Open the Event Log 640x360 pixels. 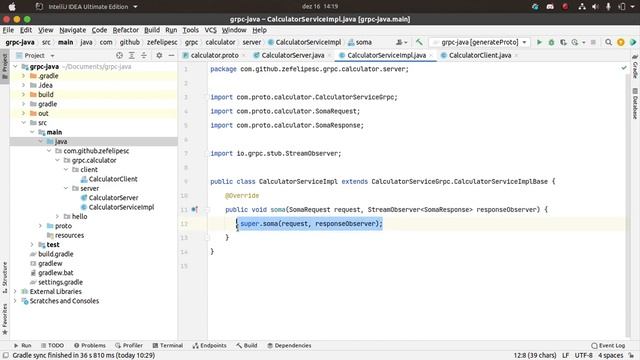click(x=608, y=346)
